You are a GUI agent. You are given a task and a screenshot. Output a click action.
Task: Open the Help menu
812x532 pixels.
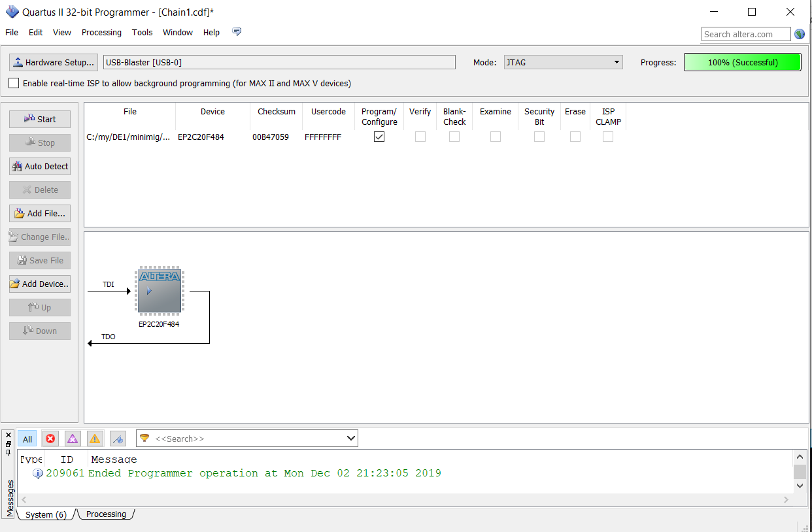click(211, 32)
